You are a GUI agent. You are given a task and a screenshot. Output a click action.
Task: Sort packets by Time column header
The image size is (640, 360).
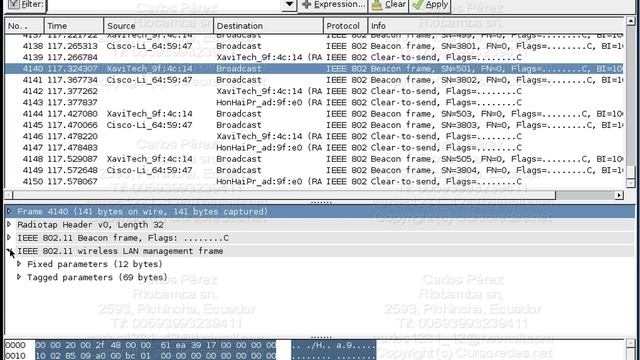[74, 26]
